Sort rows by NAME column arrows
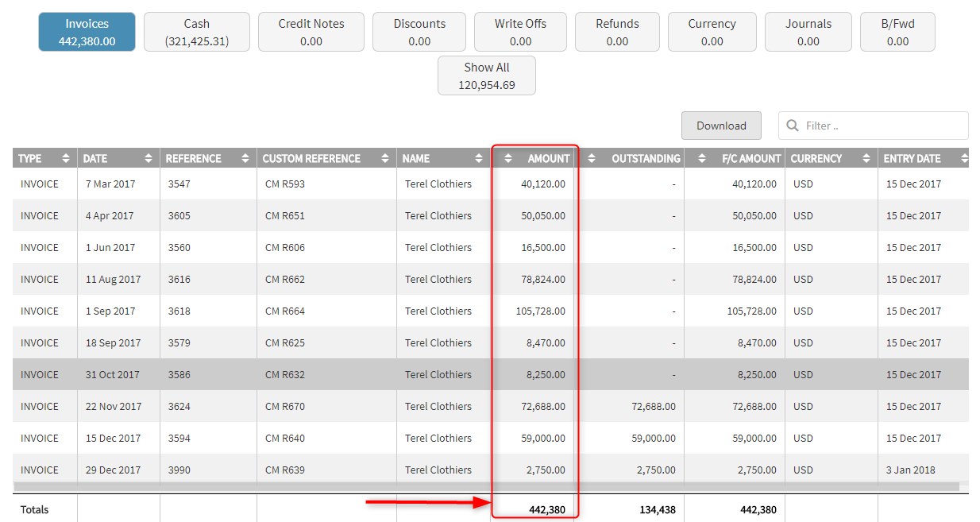980x522 pixels. point(479,158)
